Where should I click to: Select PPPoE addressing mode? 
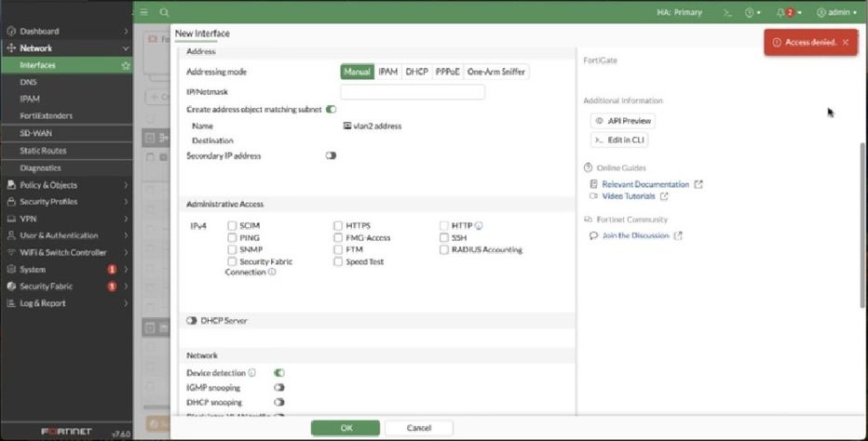click(447, 72)
